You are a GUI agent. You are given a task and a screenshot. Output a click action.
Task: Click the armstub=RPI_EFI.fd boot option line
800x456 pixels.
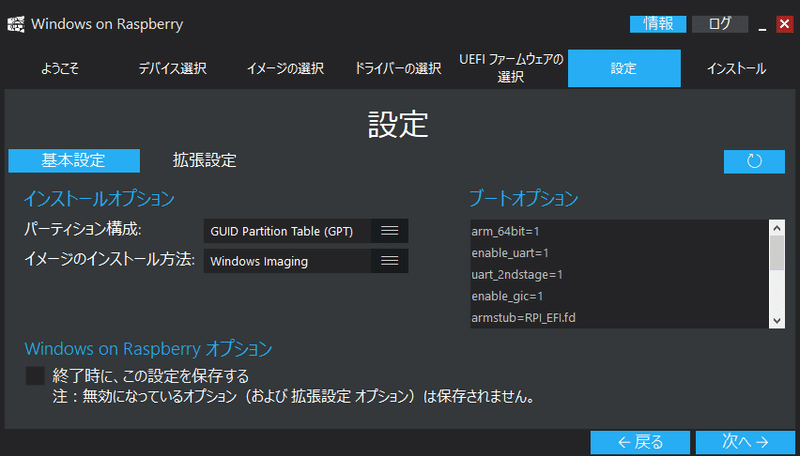click(523, 317)
